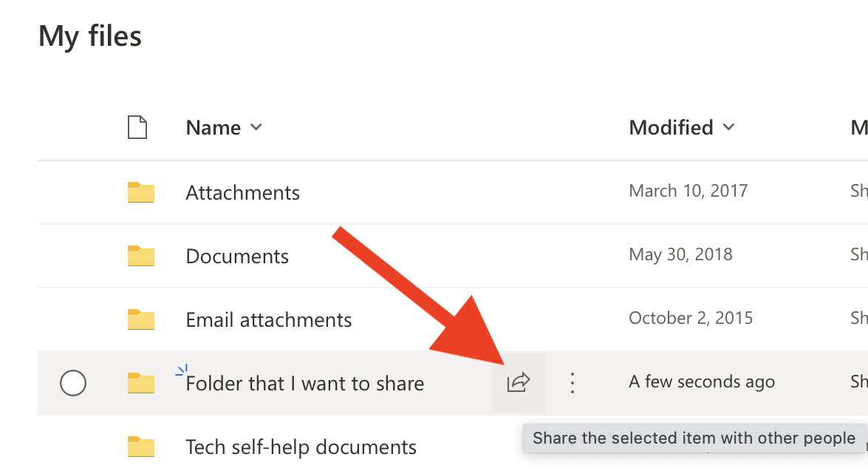
Task: Open the Attachments folder
Action: click(x=242, y=193)
